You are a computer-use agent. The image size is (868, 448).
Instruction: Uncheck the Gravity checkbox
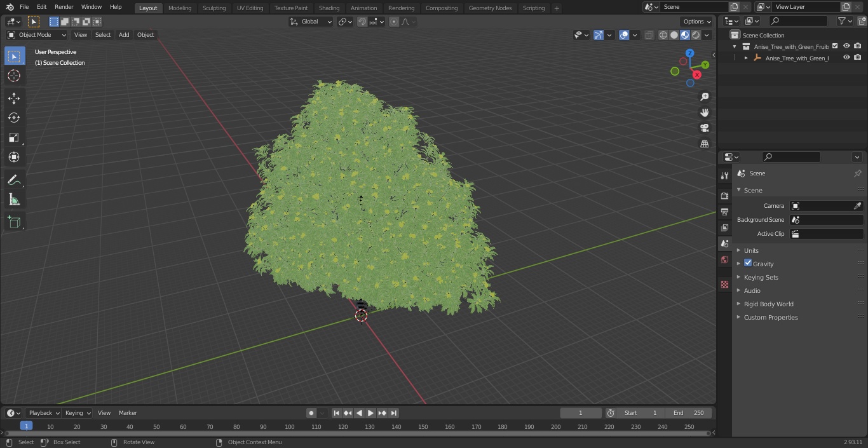(x=748, y=263)
